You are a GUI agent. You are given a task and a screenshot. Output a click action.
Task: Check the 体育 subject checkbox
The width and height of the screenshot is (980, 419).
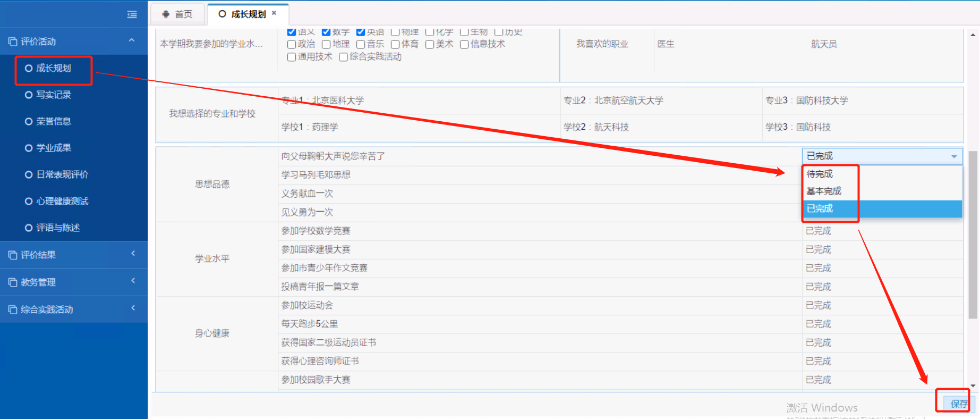(395, 44)
